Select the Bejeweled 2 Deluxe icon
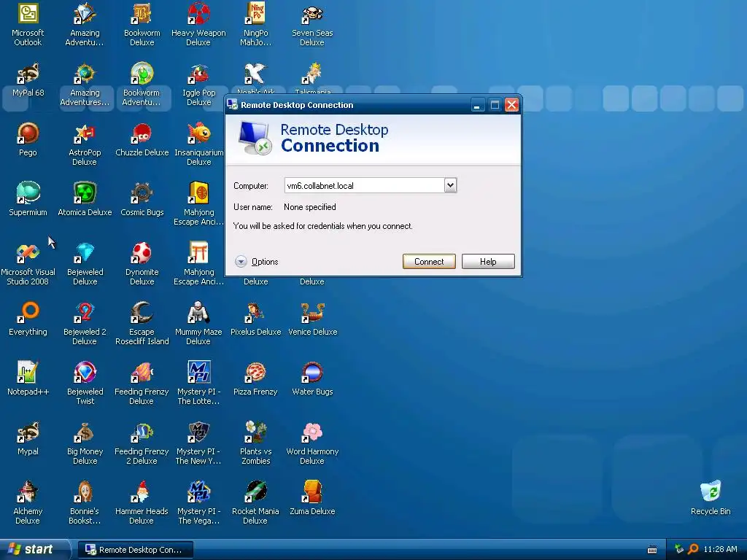The height and width of the screenshot is (560, 747). pos(85,324)
